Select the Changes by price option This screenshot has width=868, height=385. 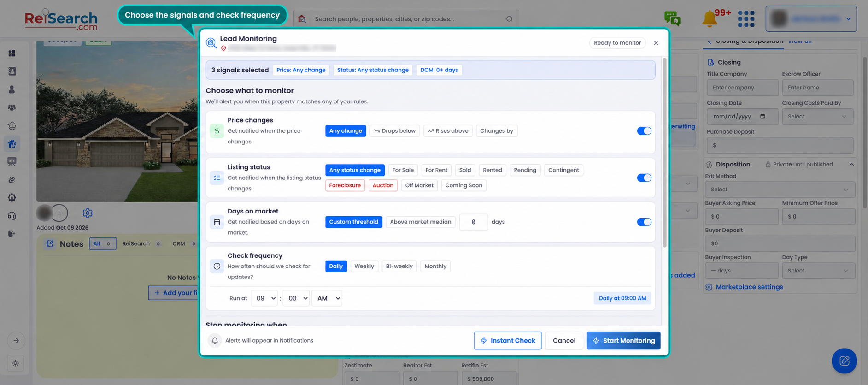497,131
